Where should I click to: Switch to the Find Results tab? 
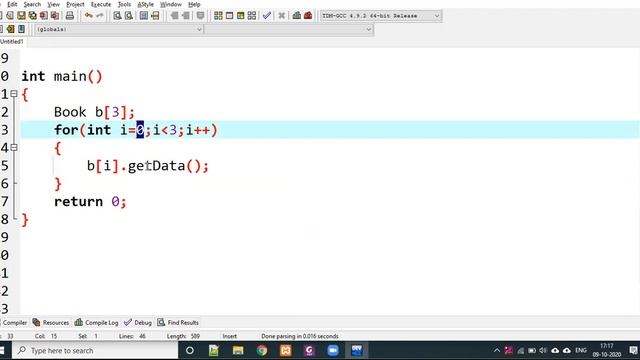point(178,322)
